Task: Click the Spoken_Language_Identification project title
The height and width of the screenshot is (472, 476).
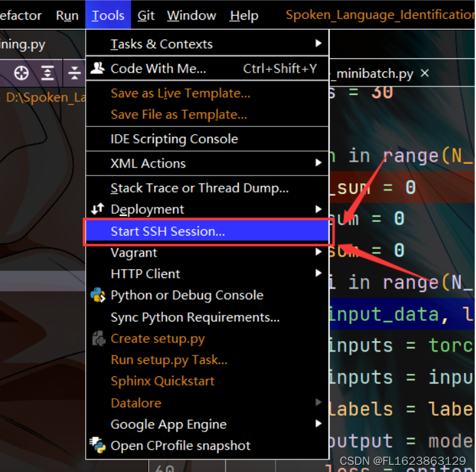Action: (x=380, y=15)
